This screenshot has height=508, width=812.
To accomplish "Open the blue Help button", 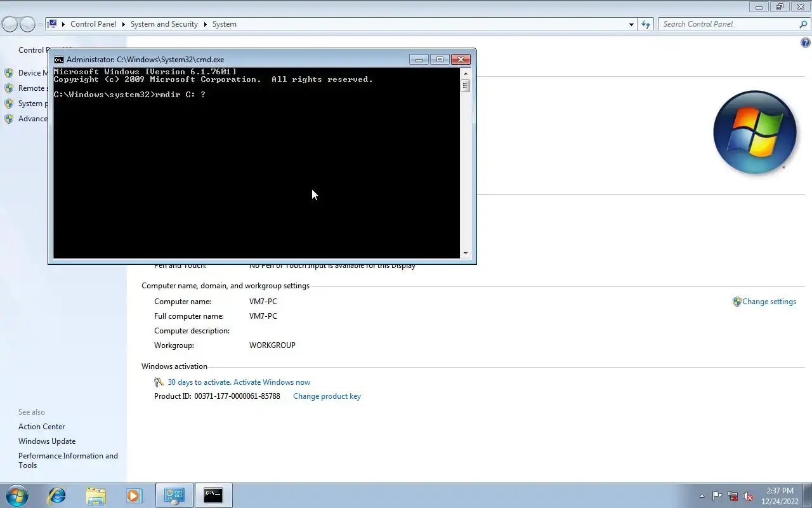I will click(806, 43).
